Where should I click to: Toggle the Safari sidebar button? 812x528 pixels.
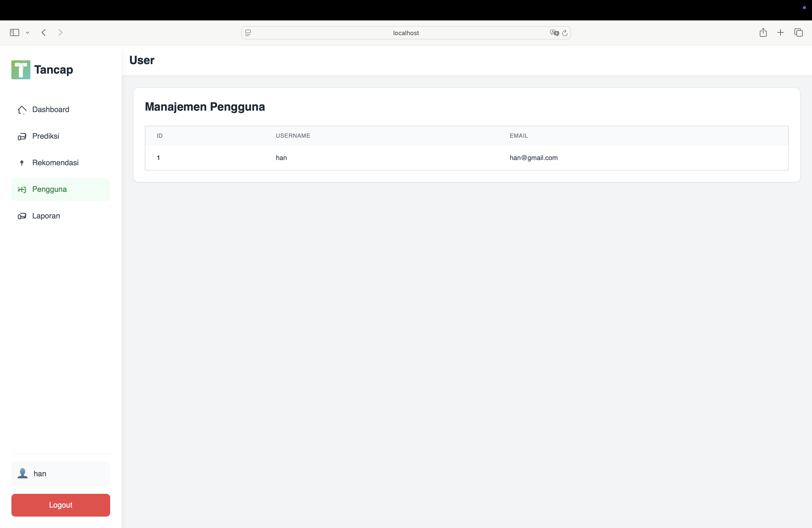(x=14, y=32)
